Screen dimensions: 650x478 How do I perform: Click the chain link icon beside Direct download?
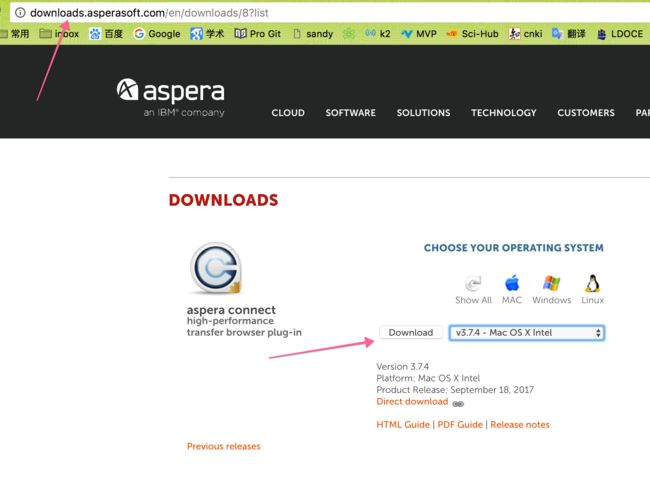tap(458, 404)
